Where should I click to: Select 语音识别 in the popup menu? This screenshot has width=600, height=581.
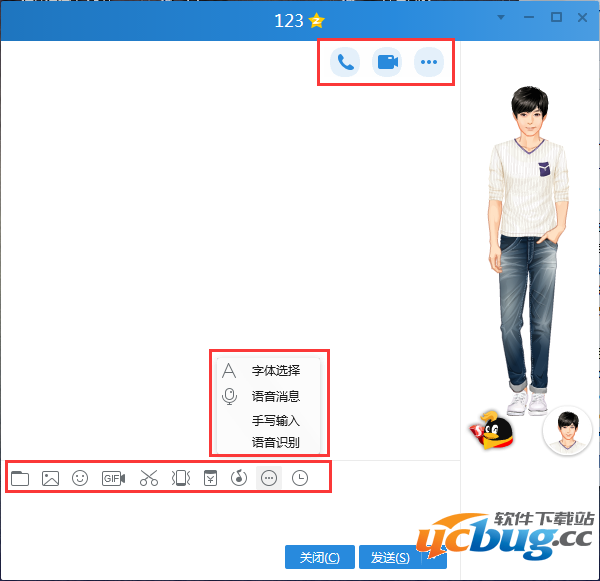point(275,442)
